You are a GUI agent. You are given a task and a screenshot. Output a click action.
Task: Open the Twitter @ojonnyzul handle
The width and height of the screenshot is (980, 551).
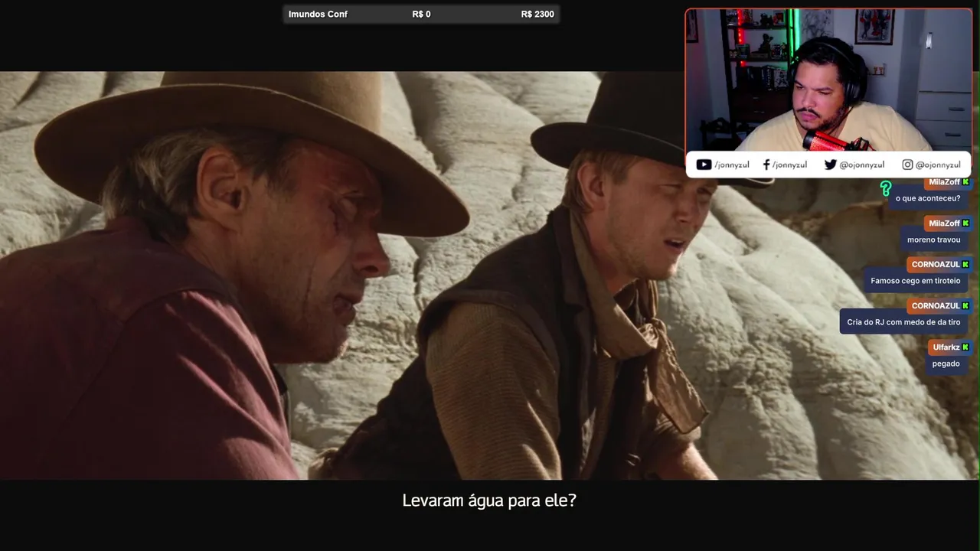861,165
